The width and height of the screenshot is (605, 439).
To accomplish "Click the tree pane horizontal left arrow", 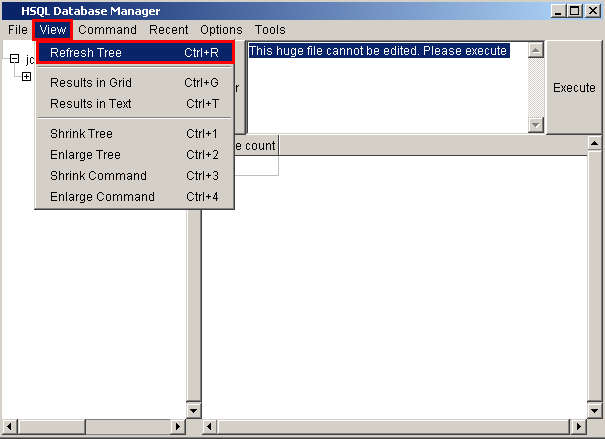I will tap(8, 427).
